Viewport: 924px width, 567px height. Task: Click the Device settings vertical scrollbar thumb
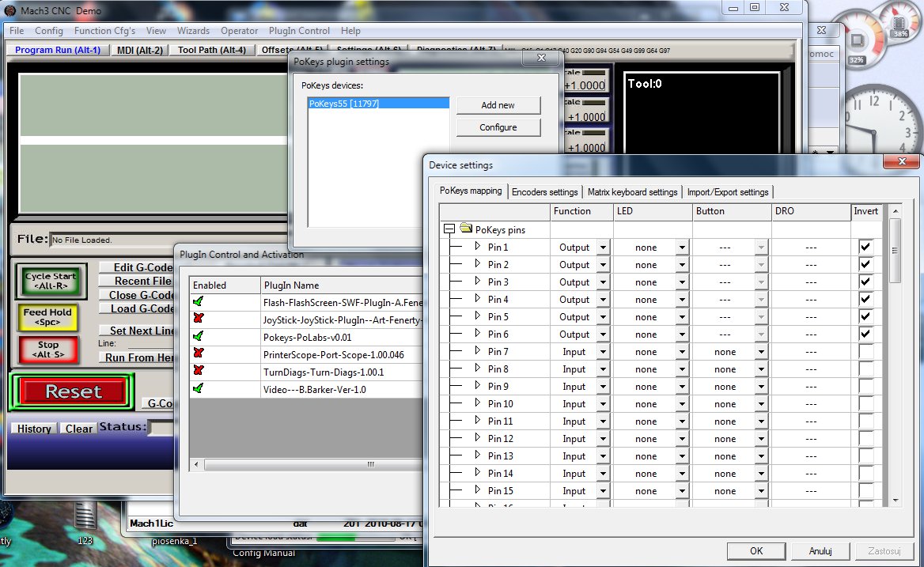896,250
